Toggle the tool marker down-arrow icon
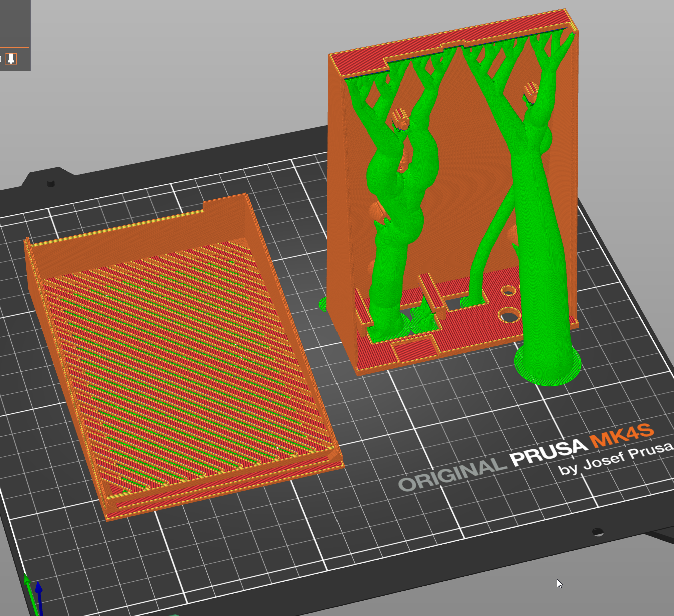The image size is (674, 616). coord(11,59)
